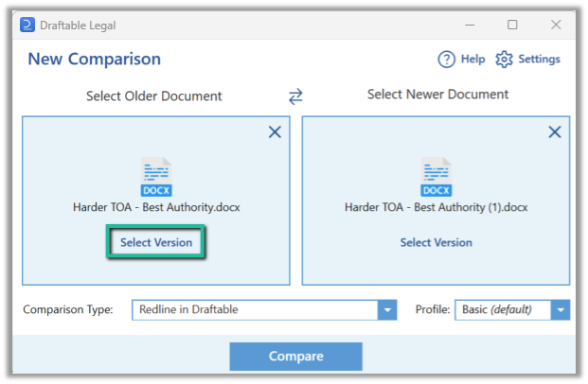Click the Draftable Legal app logo icon
588x384 pixels.
(27, 26)
